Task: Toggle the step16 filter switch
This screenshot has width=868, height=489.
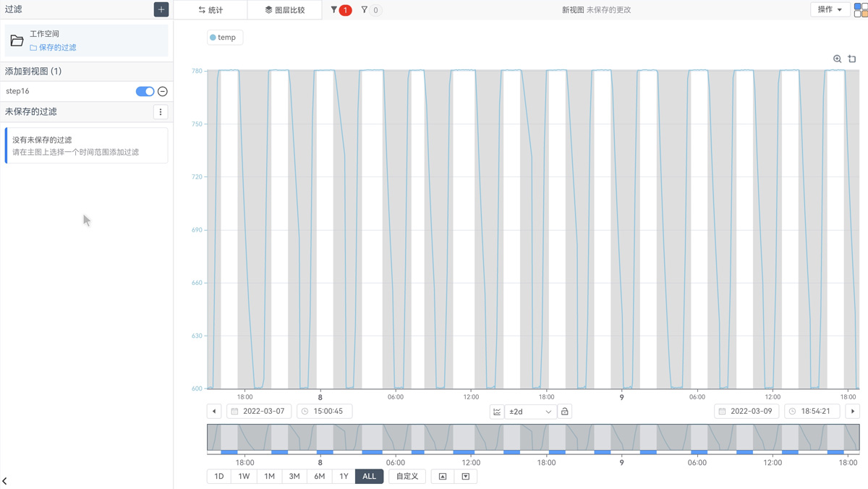Action: (x=145, y=91)
